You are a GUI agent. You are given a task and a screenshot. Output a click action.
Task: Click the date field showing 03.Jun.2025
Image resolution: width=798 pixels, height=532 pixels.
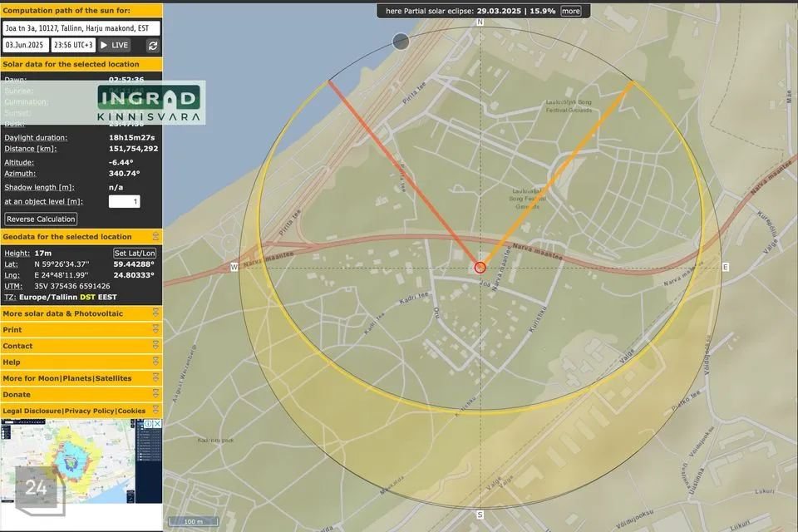pos(25,45)
